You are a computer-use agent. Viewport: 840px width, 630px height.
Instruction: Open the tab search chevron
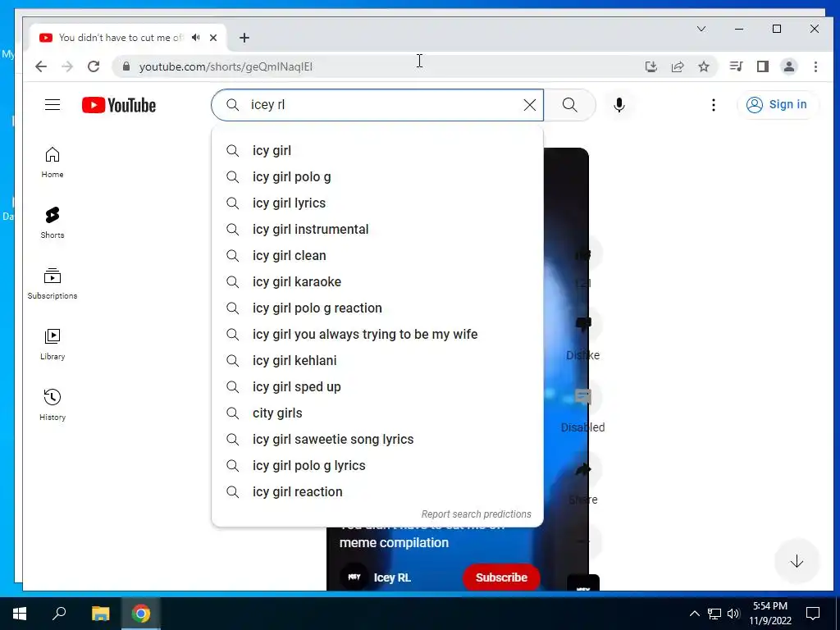point(701,29)
